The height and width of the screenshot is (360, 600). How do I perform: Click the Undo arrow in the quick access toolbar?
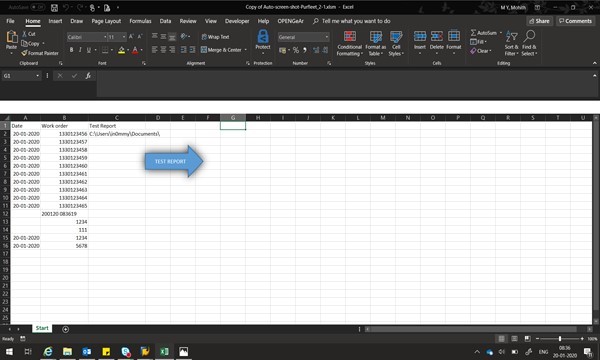[x=66, y=8]
